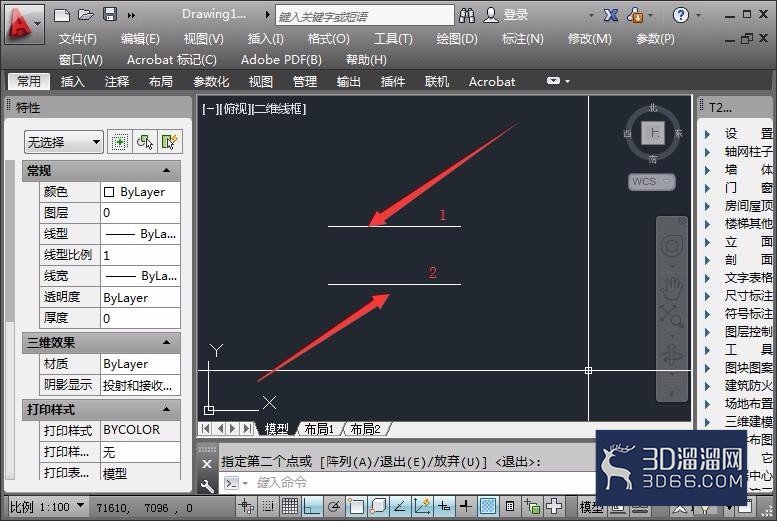
Task: Switch to the 参数化 ribbon tab
Action: point(211,81)
